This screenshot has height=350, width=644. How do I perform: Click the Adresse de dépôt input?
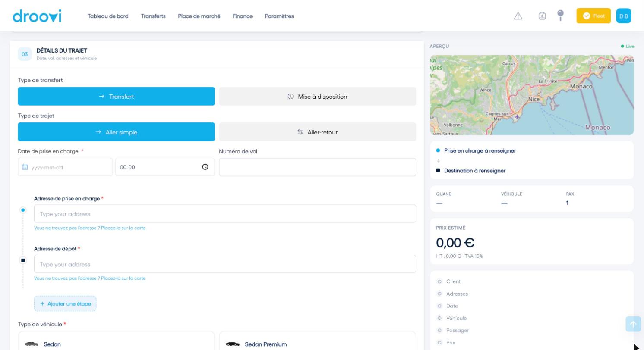tap(225, 264)
